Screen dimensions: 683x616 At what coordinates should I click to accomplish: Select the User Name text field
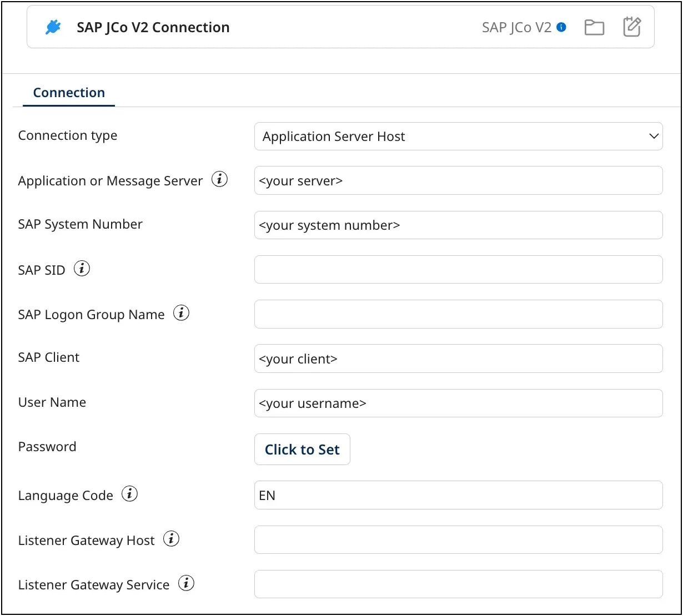click(x=458, y=403)
